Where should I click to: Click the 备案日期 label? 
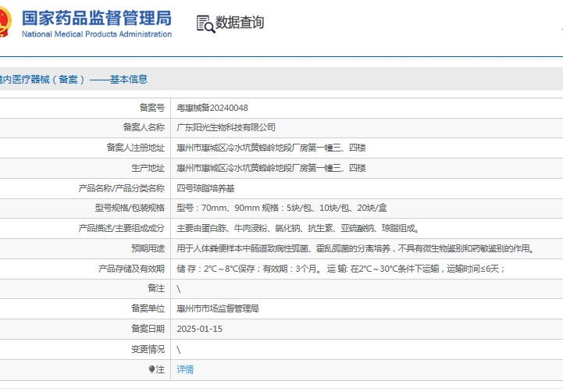point(148,329)
